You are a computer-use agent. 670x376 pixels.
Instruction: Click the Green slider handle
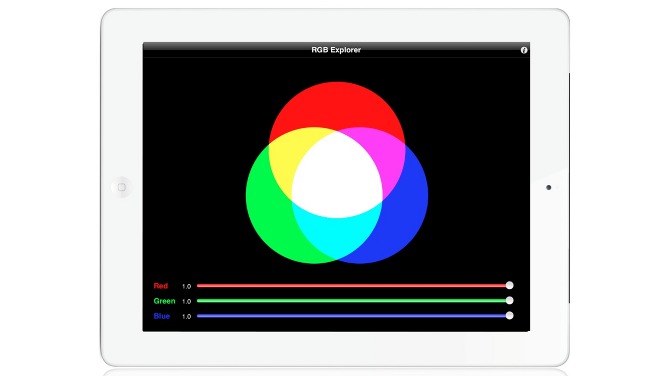pos(509,301)
